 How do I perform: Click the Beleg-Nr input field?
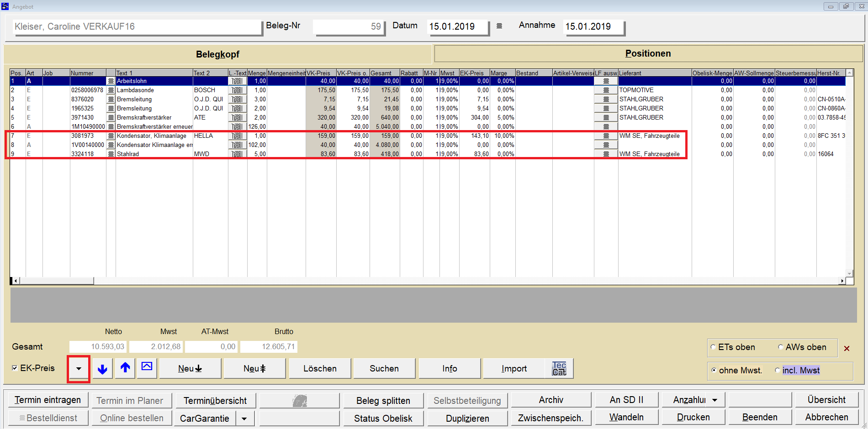(x=349, y=26)
